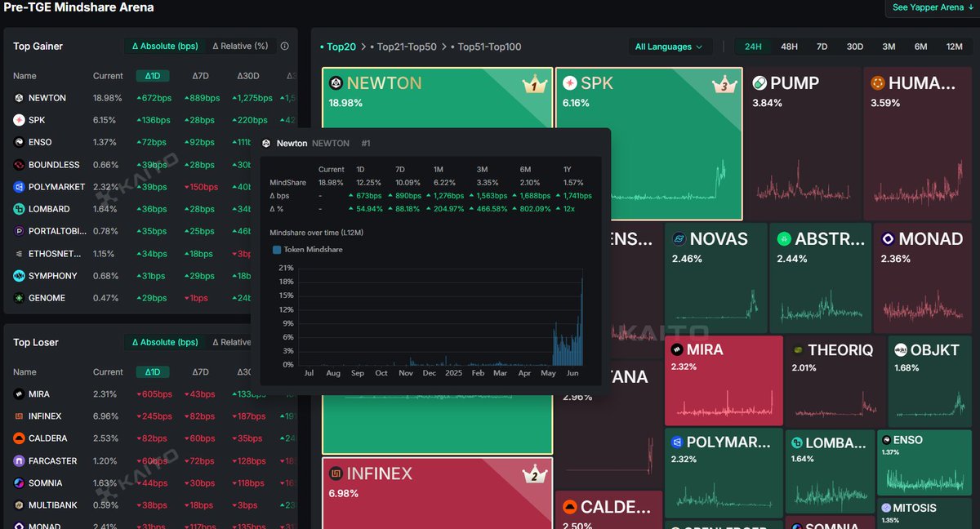
Task: Open the INFINEX treemap tile
Action: coord(437,493)
